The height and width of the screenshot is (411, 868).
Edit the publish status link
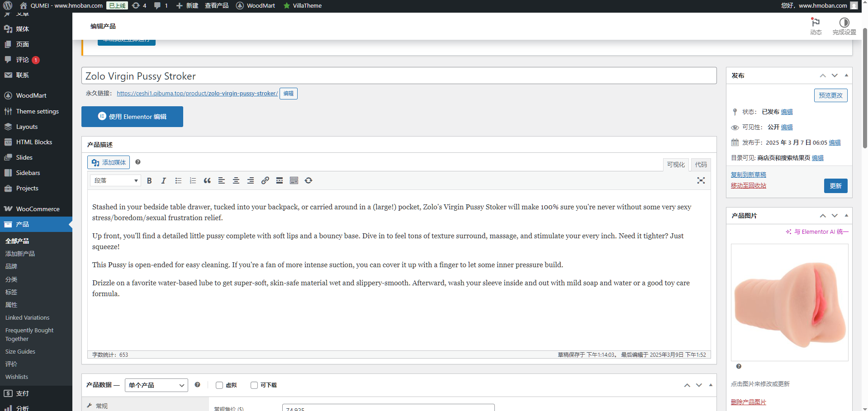coord(787,112)
